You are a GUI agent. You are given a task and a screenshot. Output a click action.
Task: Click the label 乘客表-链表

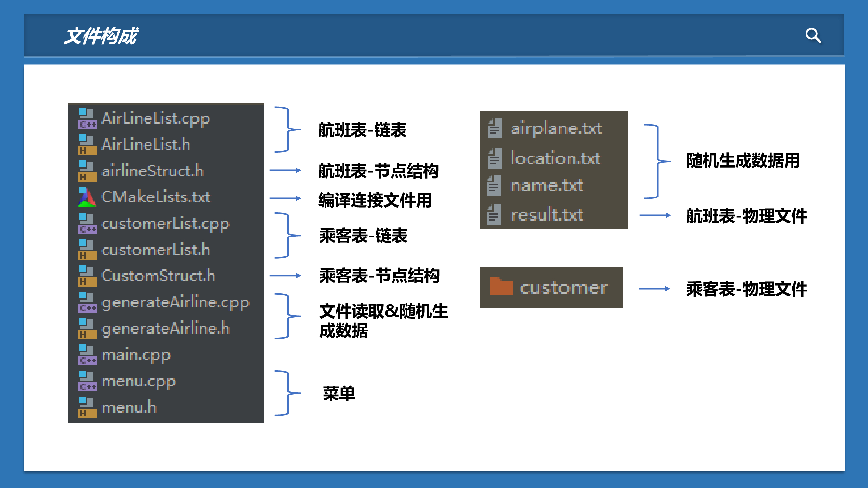pos(363,236)
